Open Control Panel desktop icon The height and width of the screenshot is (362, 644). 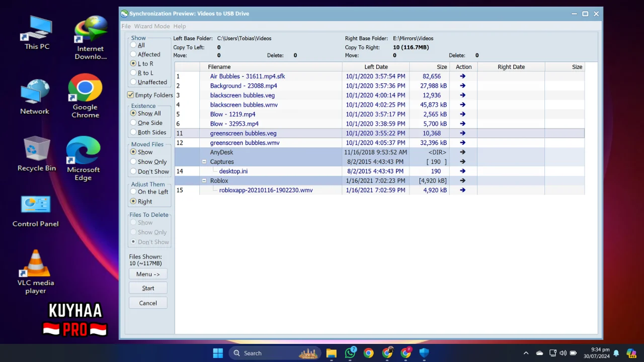[35, 211]
